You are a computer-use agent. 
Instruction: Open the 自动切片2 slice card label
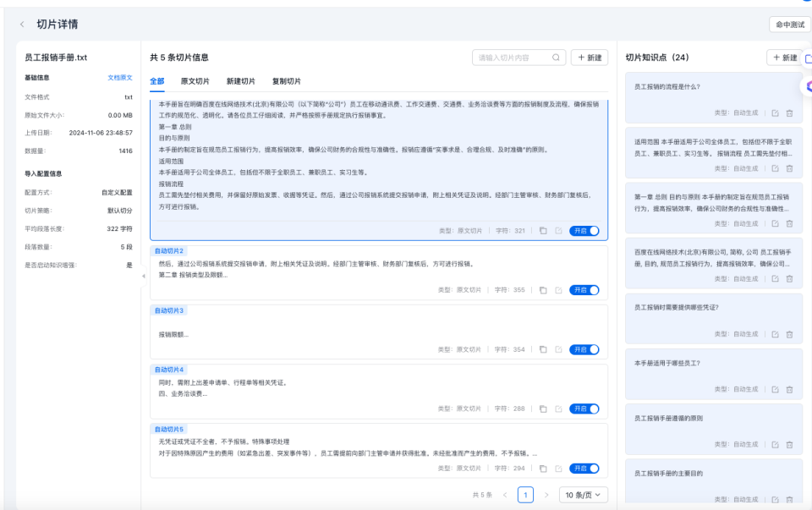(x=169, y=251)
